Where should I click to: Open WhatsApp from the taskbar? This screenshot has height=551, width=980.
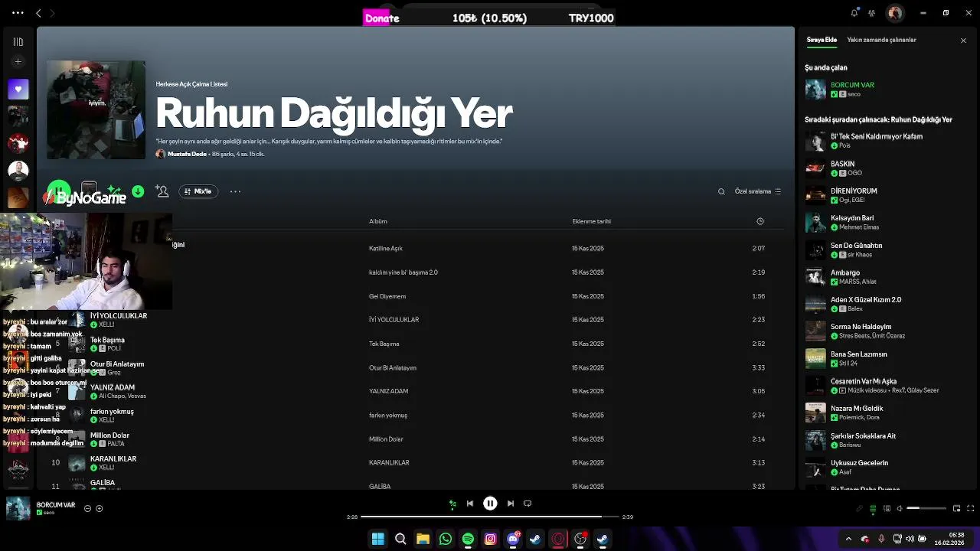click(445, 539)
